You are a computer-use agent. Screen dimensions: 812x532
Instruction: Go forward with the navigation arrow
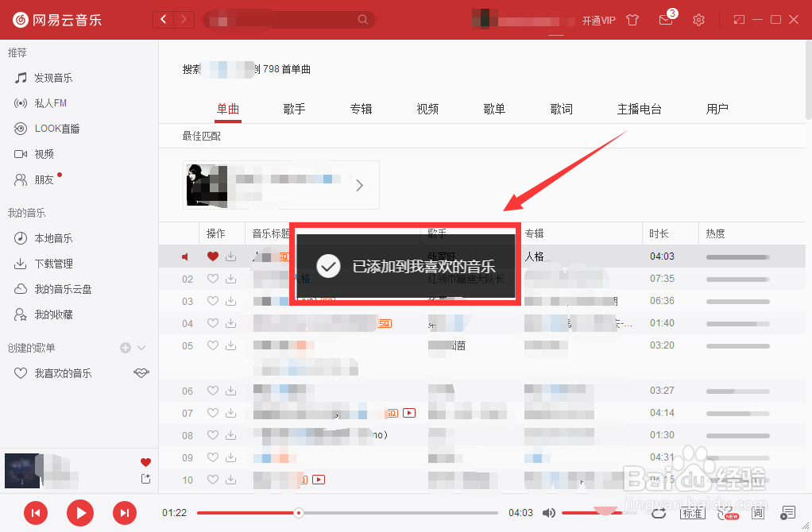[184, 20]
